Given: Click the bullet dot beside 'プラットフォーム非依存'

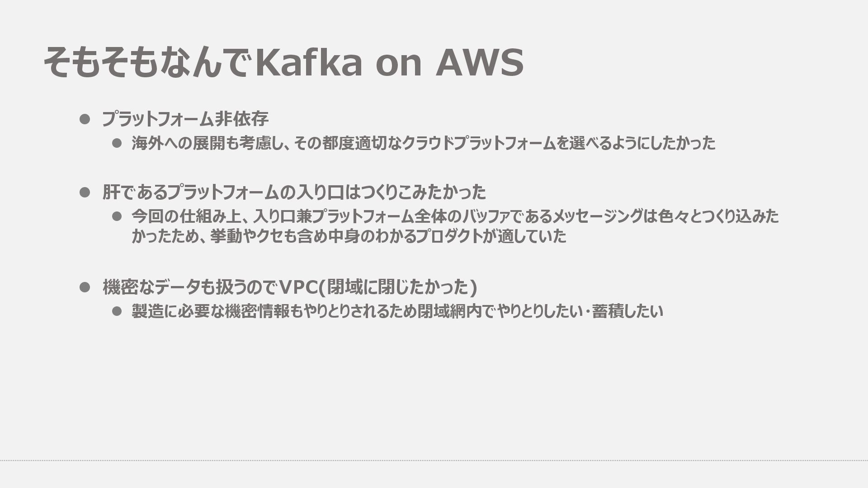Looking at the screenshot, I should pos(85,119).
